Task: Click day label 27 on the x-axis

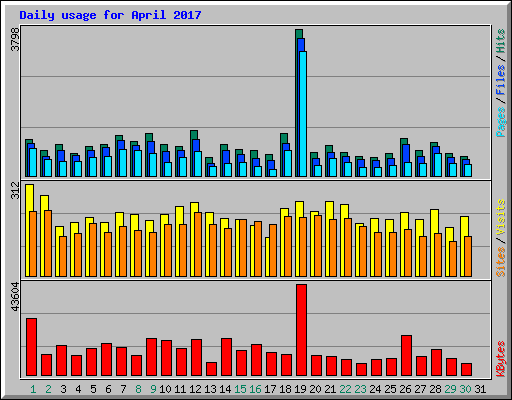Action: [420, 389]
